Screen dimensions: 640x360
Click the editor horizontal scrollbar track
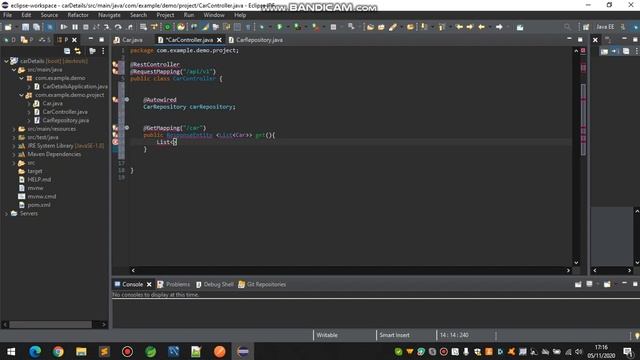tap(350, 270)
